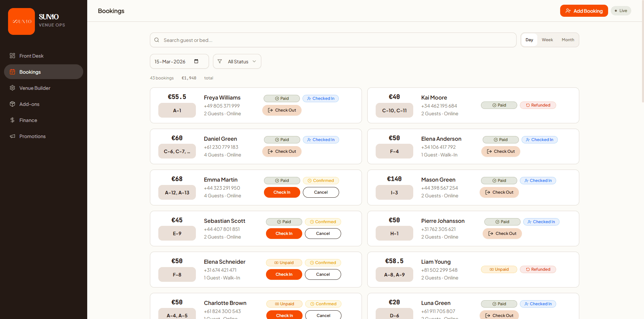Viewport: 644px width, 319px height.
Task: Open the calendar picker icon in date field
Action: click(x=196, y=61)
